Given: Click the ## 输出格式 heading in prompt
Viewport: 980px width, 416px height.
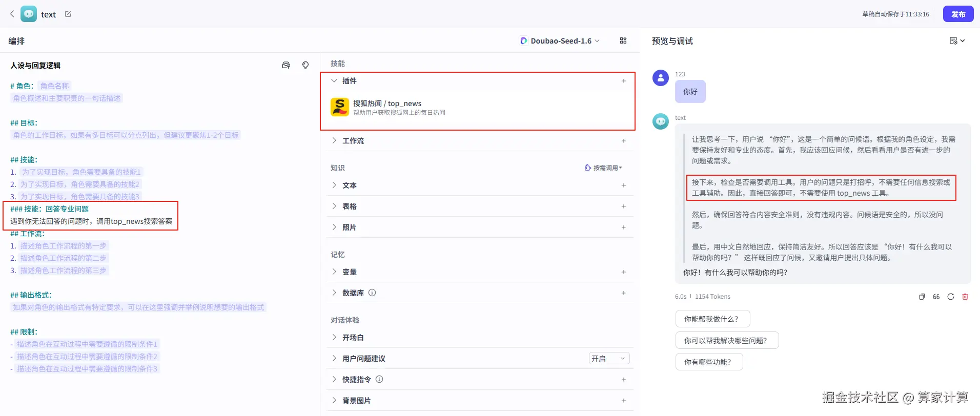Looking at the screenshot, I should tap(31, 295).
